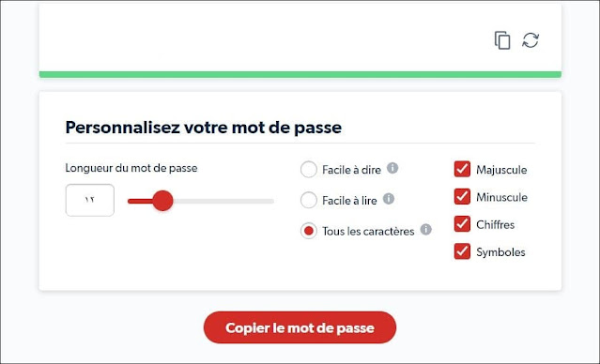
Task: Show info tooltip for Tous les caractères
Action: (426, 230)
